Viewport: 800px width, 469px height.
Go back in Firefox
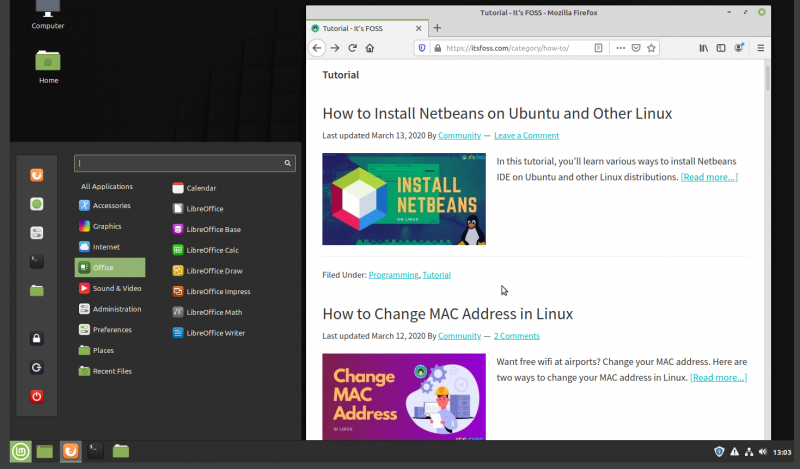pyautogui.click(x=317, y=48)
